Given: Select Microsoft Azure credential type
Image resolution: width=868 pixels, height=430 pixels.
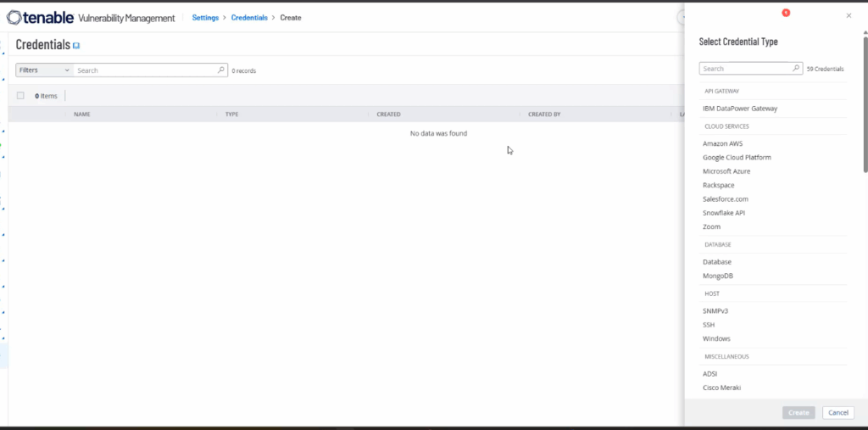Looking at the screenshot, I should pos(726,171).
